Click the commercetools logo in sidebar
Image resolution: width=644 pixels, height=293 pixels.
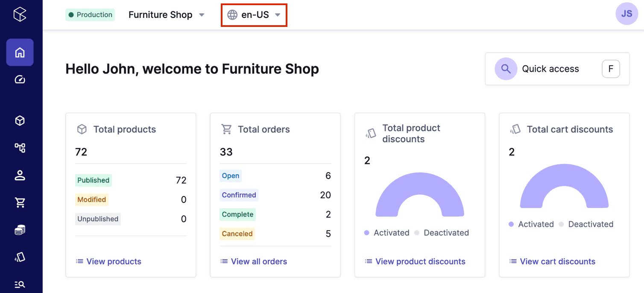point(20,15)
